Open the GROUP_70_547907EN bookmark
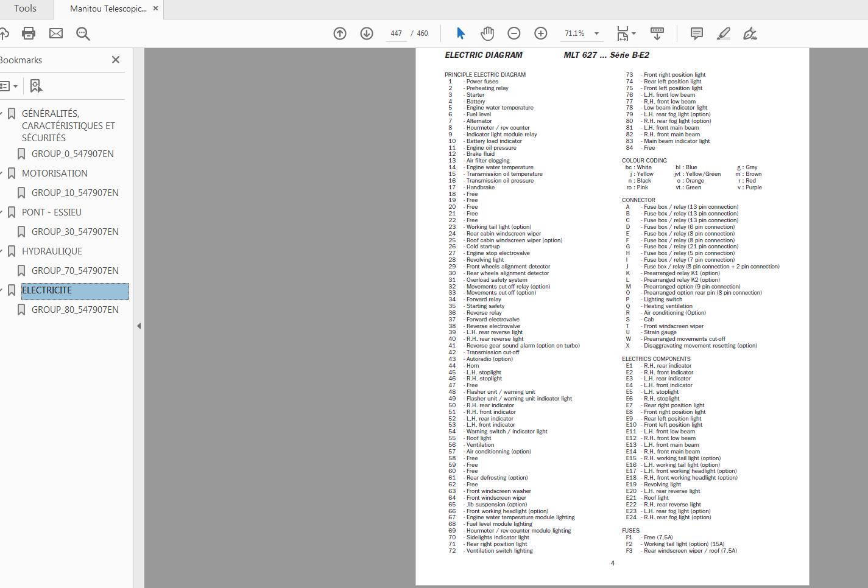Screen dimensions: 868x588 (x=75, y=270)
